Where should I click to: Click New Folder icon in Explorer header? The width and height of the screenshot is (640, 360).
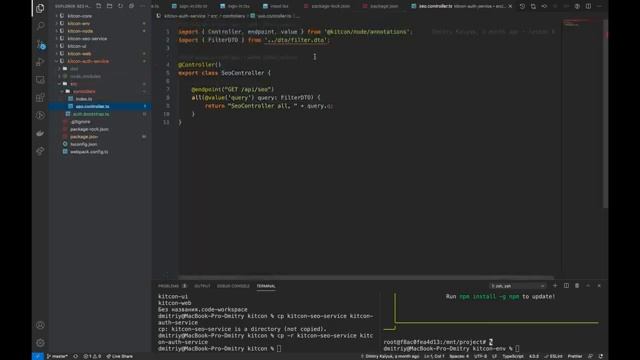(109, 6)
